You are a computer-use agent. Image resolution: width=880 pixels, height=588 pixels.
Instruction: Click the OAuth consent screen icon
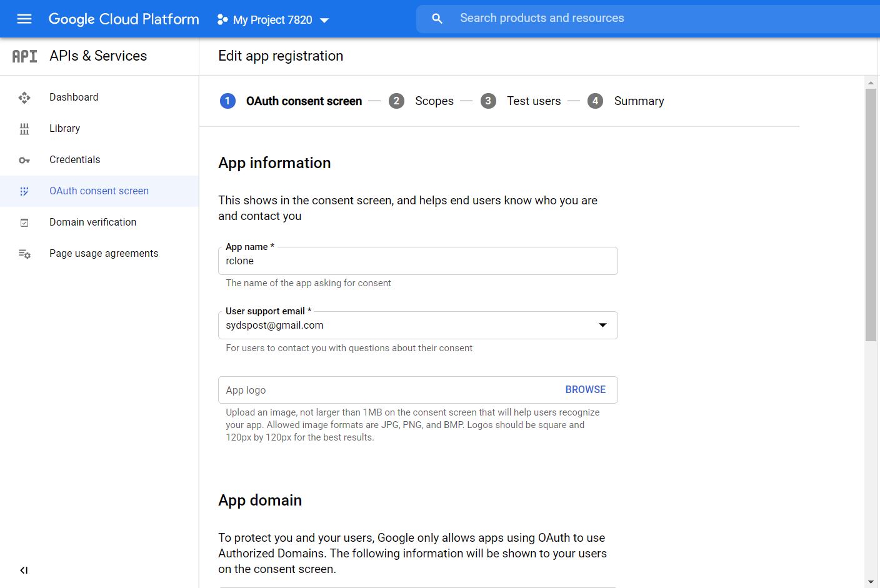[24, 191]
